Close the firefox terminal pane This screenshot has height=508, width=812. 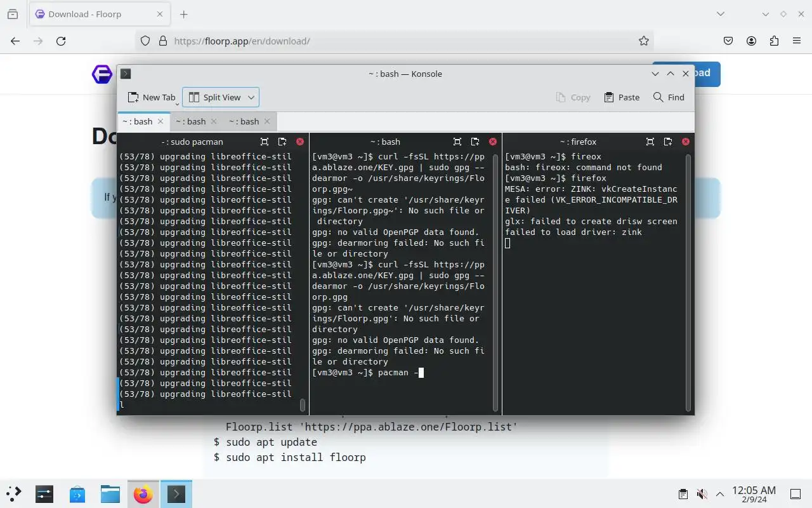pyautogui.click(x=686, y=142)
